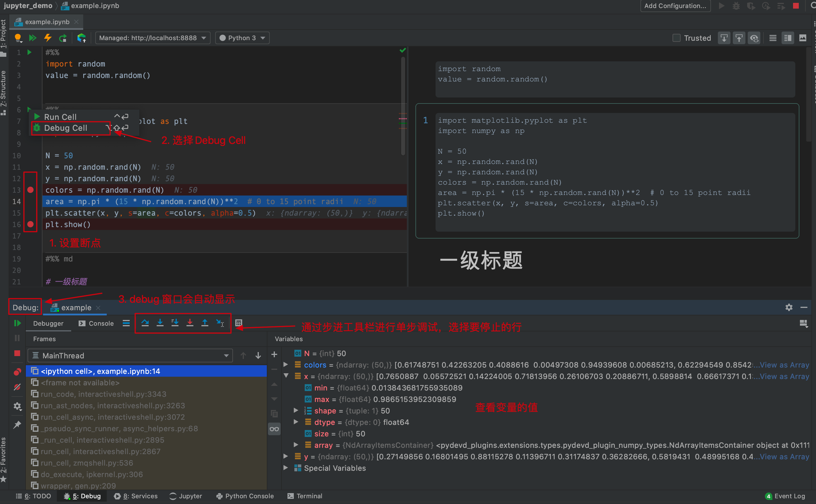
Task: Click Show Execution Point lines icon
Action: 126,323
